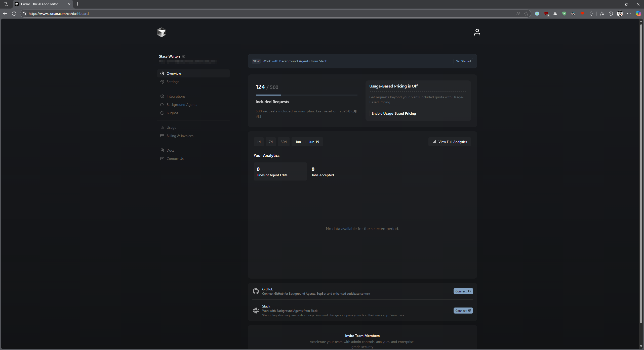
Task: Open the browser profile avatar
Action: point(620,14)
